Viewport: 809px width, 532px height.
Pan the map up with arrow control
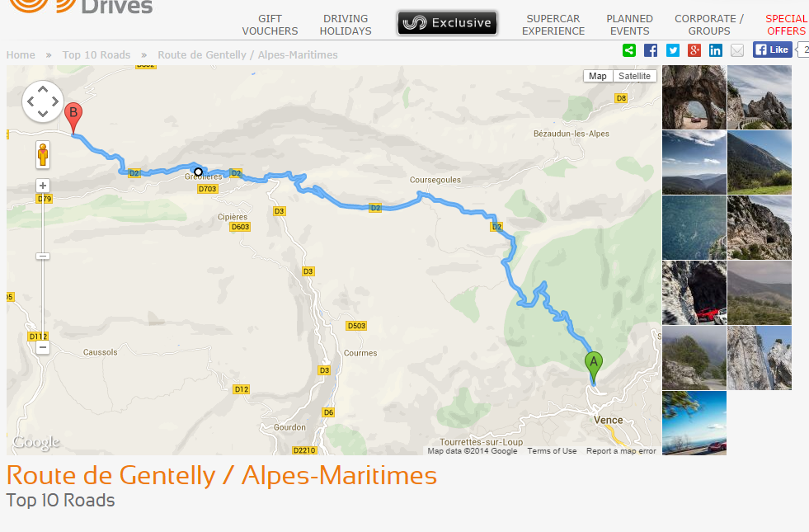[42, 89]
